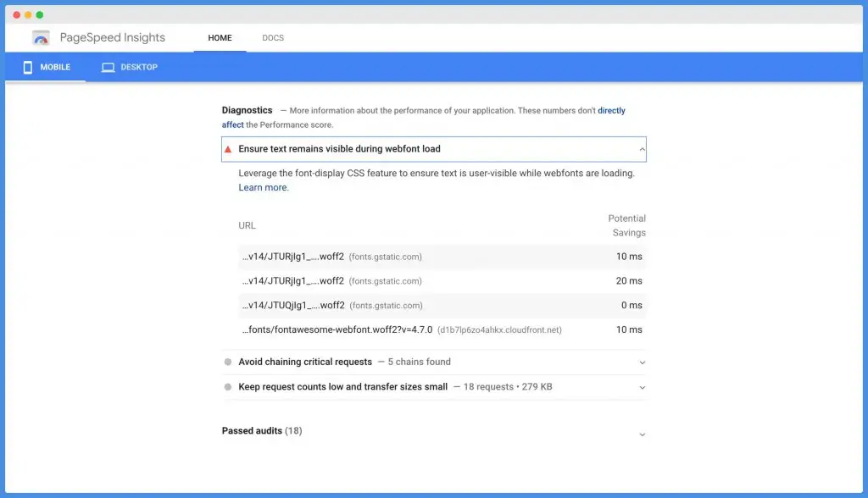This screenshot has height=498, width=868.
Task: Click gray circle beside Avoid chaining critical requests
Action: (228, 362)
